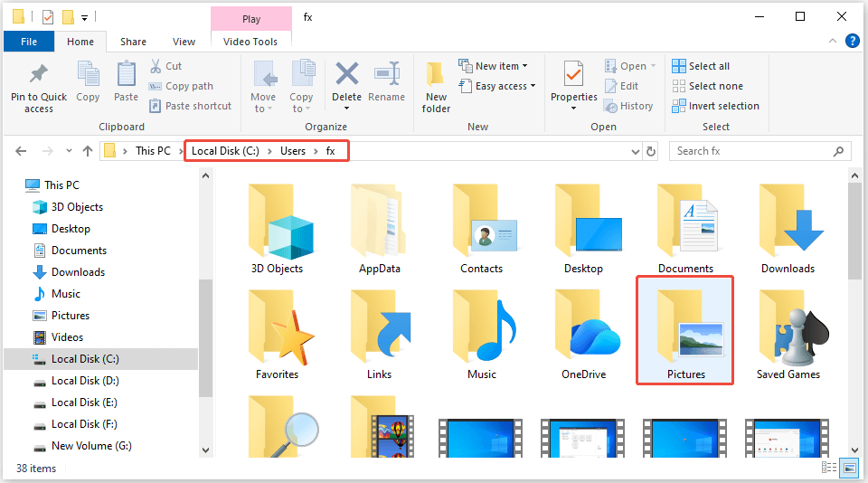Click the Properties checkmark icon
The width and height of the screenshot is (868, 483).
(573, 74)
